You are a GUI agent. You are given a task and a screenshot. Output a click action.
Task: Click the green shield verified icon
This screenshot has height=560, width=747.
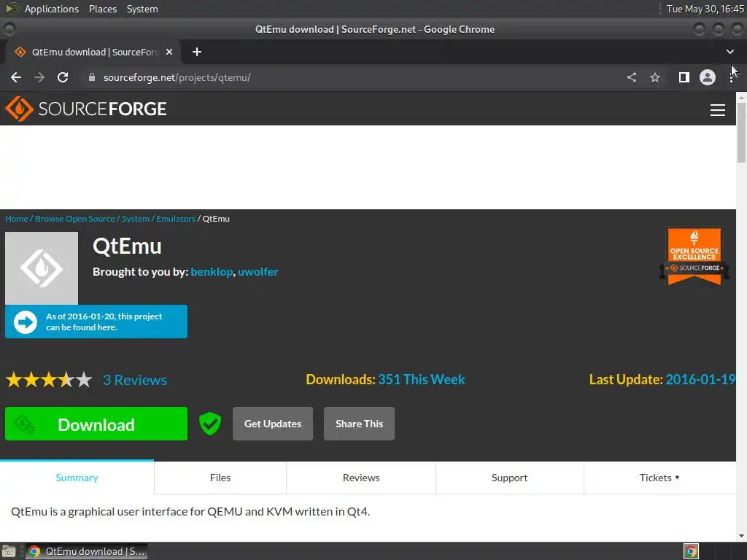click(210, 424)
